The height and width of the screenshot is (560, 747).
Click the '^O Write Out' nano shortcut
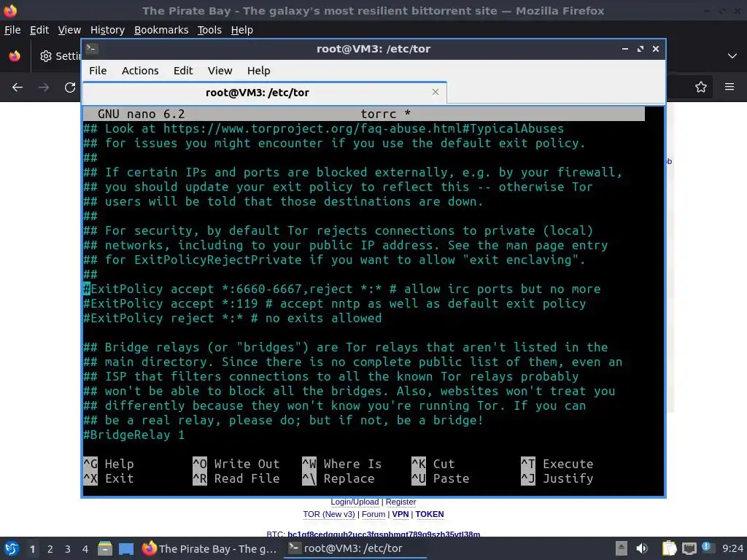pos(236,464)
